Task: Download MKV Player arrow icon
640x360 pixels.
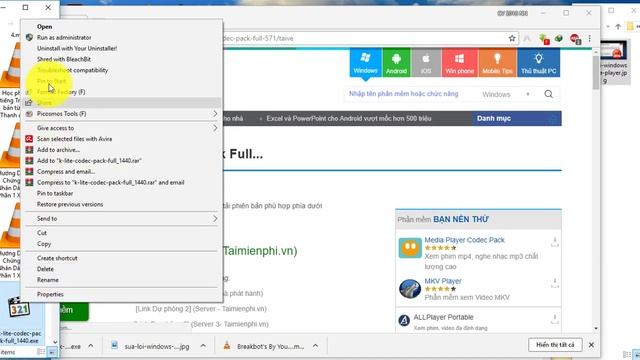Action: (554, 283)
